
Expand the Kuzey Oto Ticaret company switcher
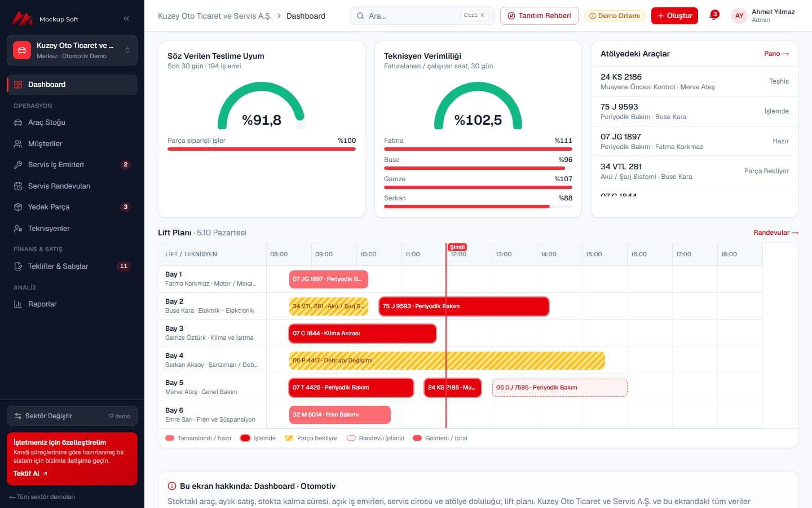pyautogui.click(x=72, y=50)
